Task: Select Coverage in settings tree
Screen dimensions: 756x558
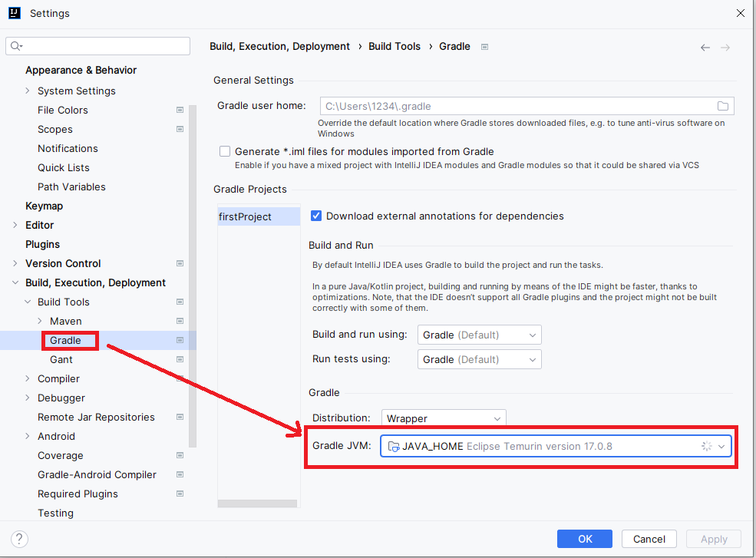Action: tap(61, 455)
